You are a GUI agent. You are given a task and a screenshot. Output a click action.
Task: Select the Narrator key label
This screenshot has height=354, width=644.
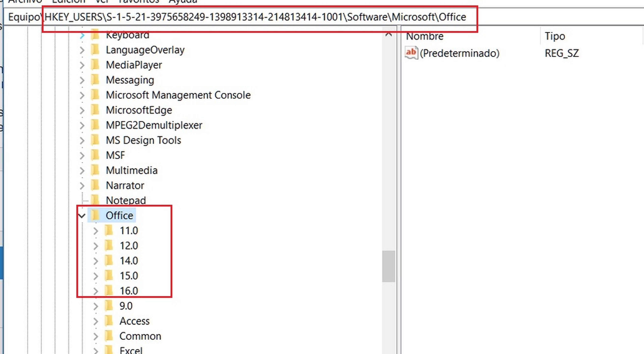125,186
